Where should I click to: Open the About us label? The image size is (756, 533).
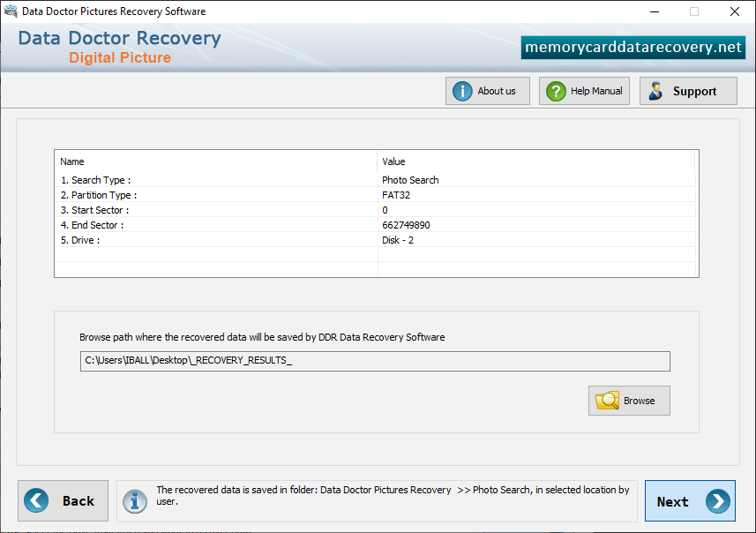(496, 91)
